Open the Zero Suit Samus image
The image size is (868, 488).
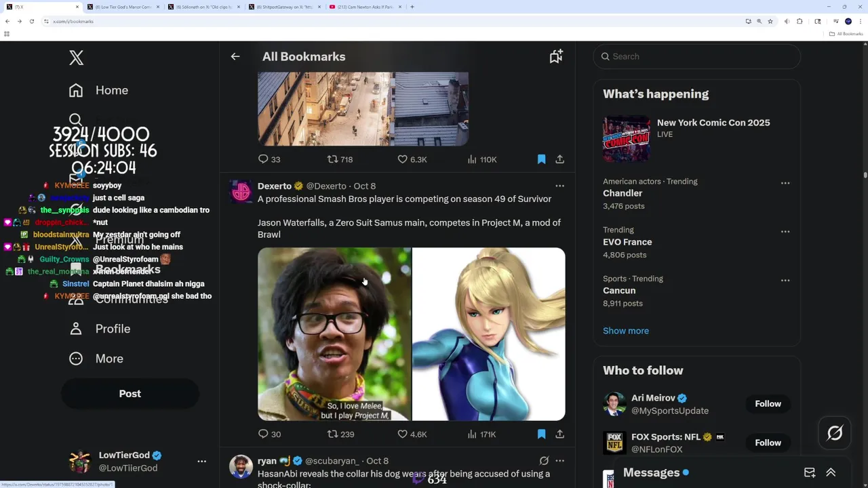(489, 334)
